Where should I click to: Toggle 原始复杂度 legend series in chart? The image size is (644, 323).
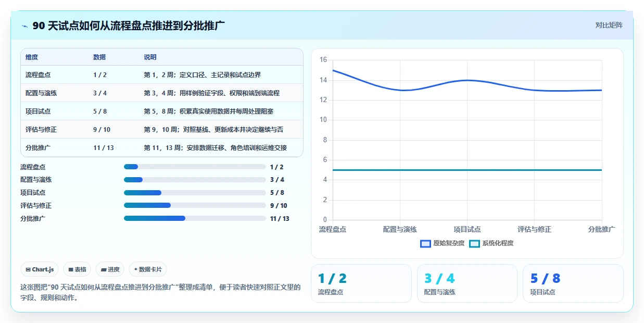point(442,243)
